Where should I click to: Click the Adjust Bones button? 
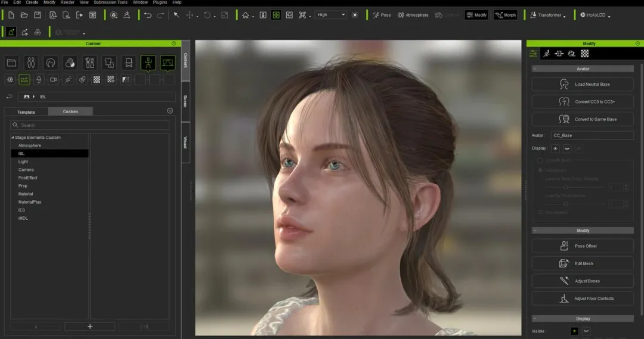pyautogui.click(x=582, y=281)
